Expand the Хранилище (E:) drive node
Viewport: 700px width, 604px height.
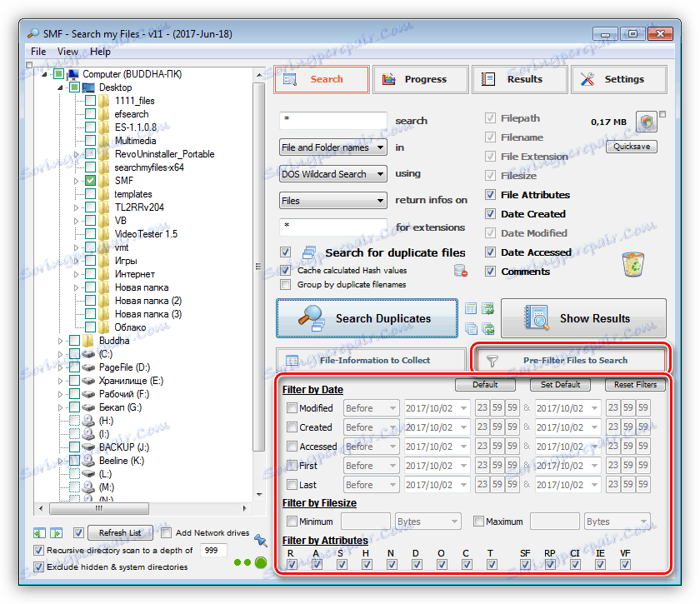coord(60,381)
